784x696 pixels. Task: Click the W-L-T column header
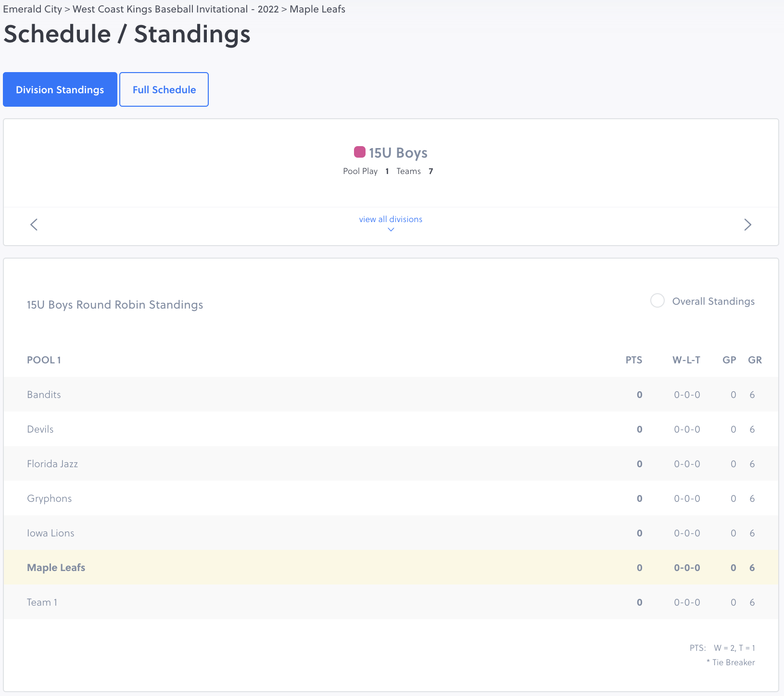click(686, 360)
